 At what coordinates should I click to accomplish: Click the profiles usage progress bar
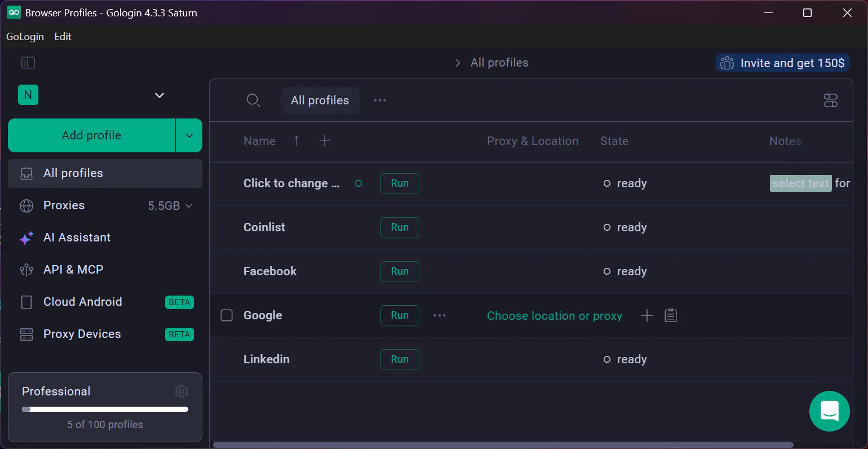click(x=105, y=410)
